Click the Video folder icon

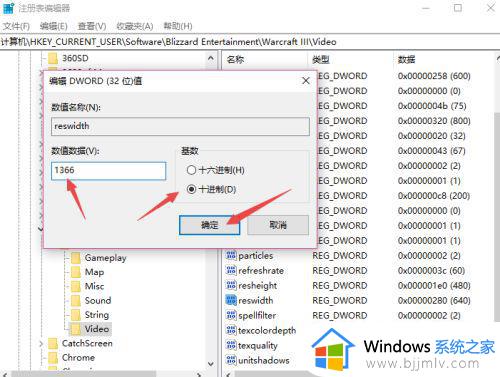click(x=76, y=329)
